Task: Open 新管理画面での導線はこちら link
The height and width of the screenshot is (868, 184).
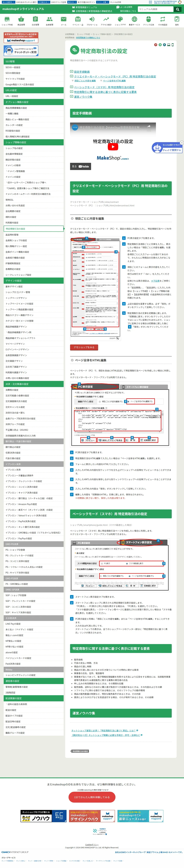Action: tap(88, 38)
